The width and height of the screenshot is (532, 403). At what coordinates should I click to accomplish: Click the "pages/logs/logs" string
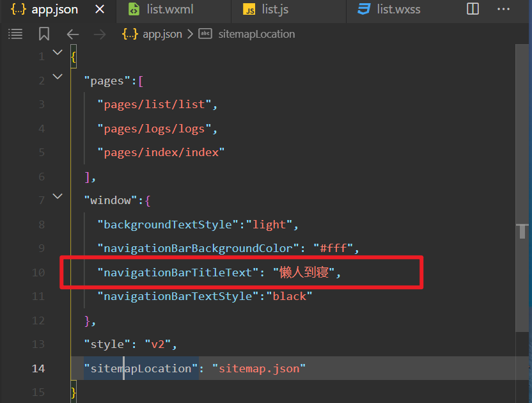tap(154, 129)
